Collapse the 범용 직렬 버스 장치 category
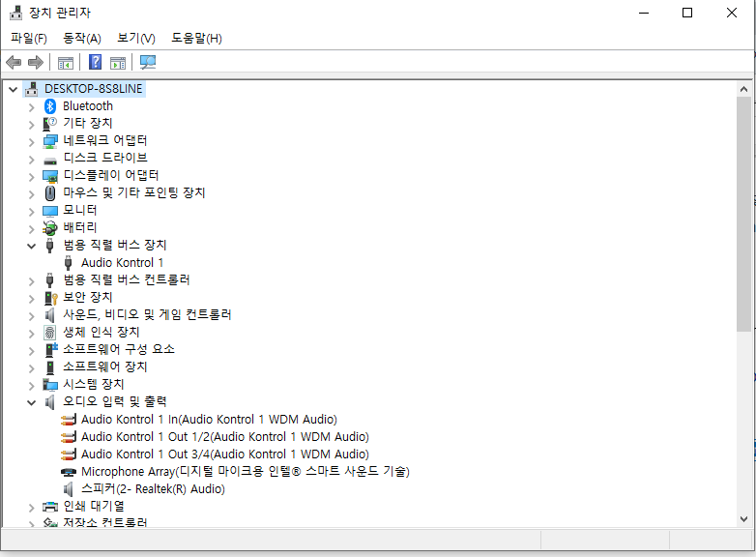 click(31, 246)
